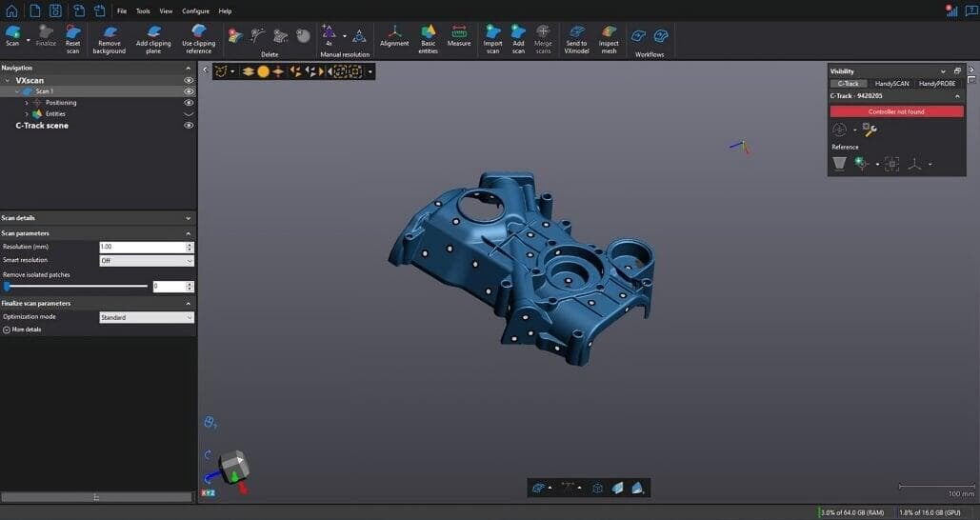Click the Remove isolated patches slider handle
This screenshot has height=520, width=980.
[7, 286]
